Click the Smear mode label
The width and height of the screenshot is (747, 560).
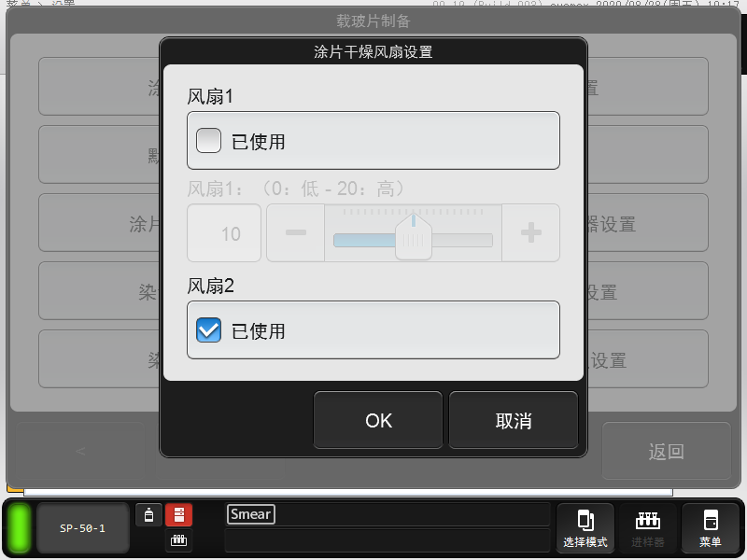(250, 514)
